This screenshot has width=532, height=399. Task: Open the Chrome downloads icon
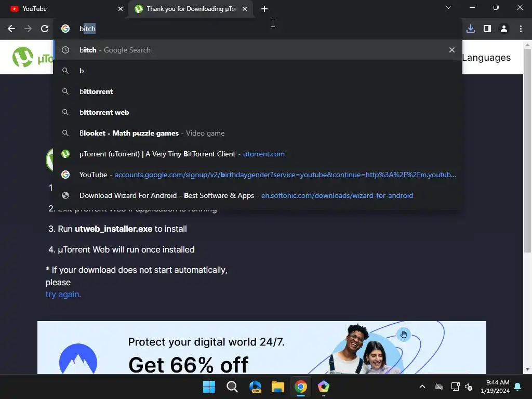pos(471,29)
